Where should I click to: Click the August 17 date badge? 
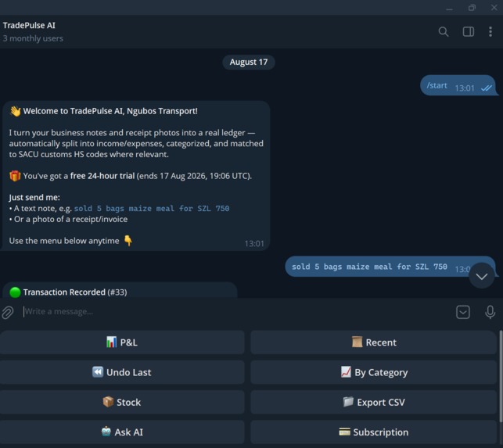click(x=249, y=62)
